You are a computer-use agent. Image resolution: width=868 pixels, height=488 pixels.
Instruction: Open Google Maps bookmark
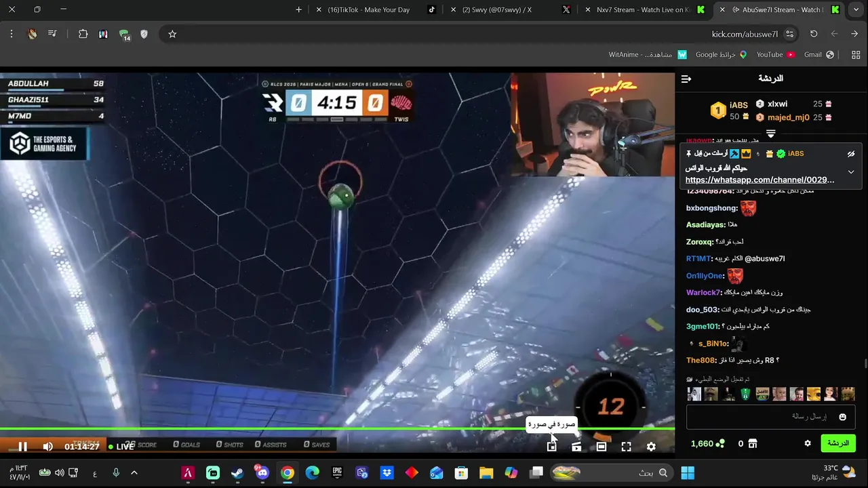pos(721,54)
